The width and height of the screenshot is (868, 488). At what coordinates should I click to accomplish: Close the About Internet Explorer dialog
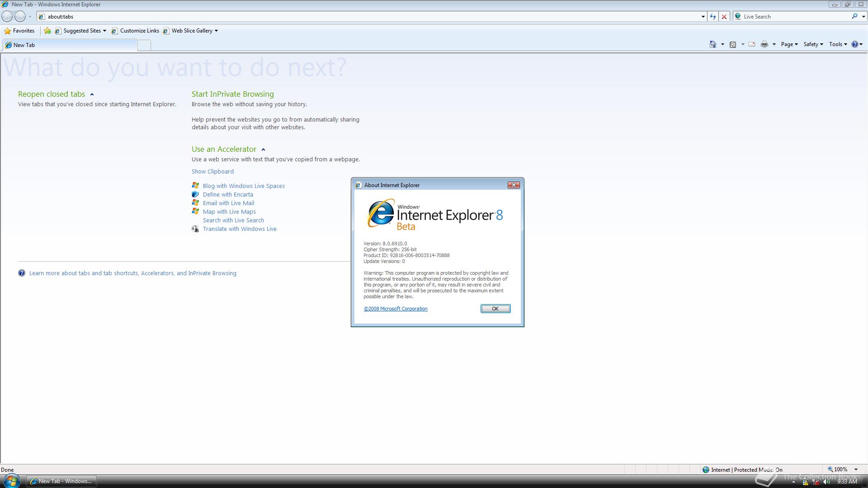[x=514, y=185]
